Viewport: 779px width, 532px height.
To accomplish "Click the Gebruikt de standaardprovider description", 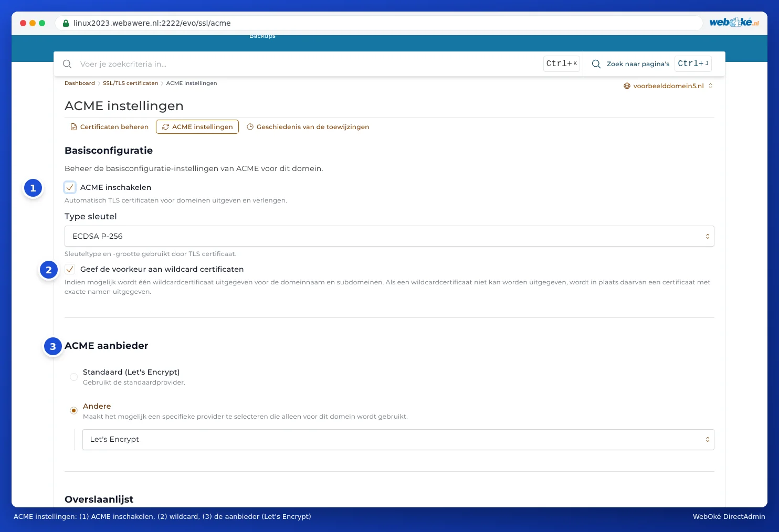I will pos(134,382).
